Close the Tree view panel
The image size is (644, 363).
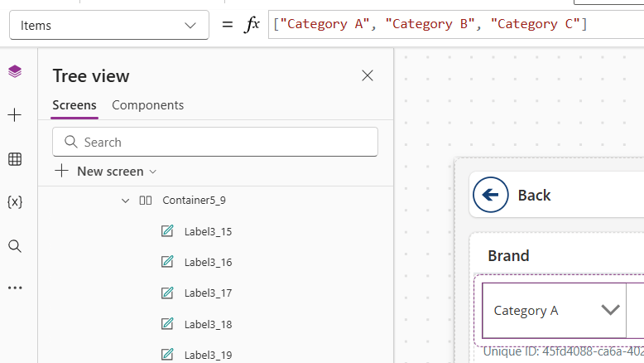tap(368, 76)
